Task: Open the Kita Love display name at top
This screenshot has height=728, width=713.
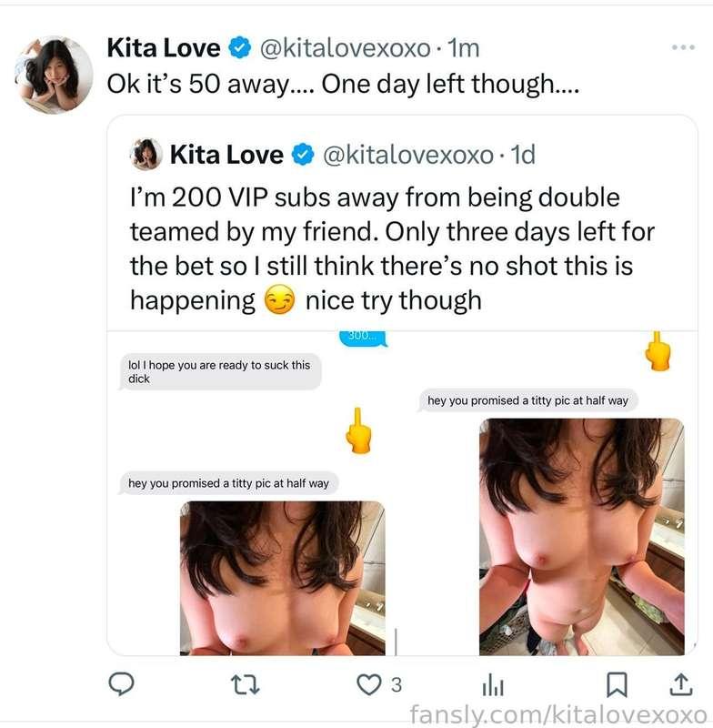Action: 164,48
